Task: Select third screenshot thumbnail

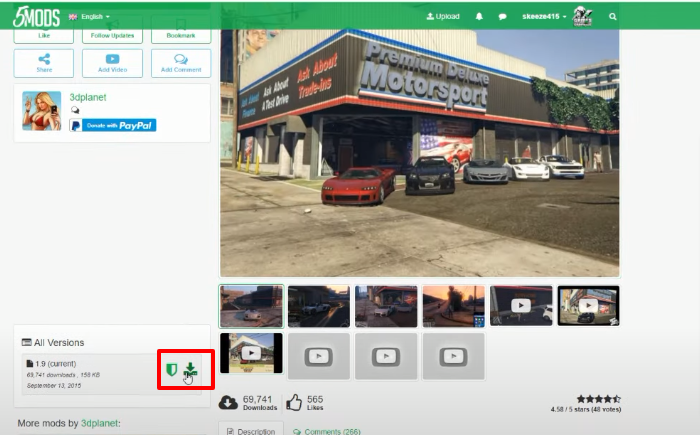Action: pyautogui.click(x=386, y=306)
